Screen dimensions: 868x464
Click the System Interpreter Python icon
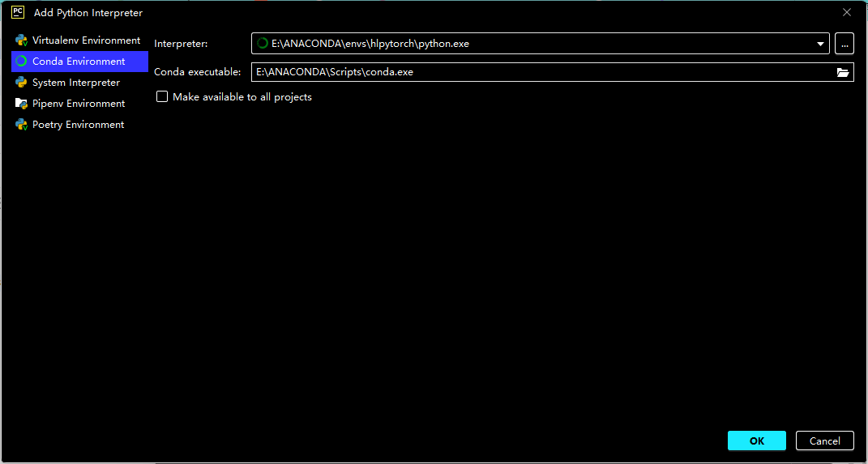click(x=22, y=83)
